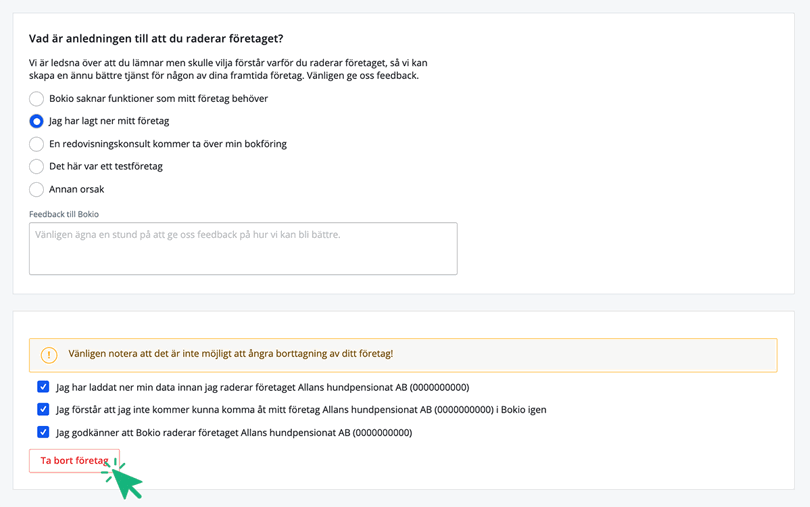Uncheck 'Jag godkänner att Bokio raderar' checkbox
The image size is (810, 507).
[x=43, y=432]
